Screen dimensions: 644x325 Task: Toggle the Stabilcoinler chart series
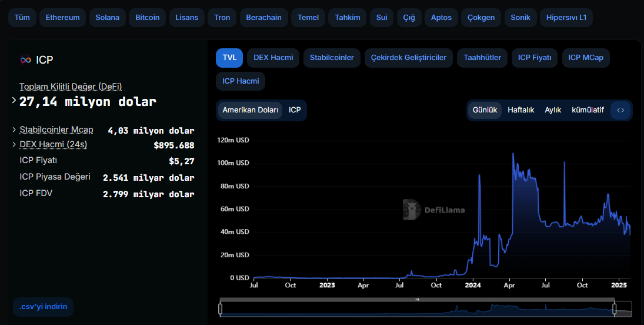click(332, 58)
